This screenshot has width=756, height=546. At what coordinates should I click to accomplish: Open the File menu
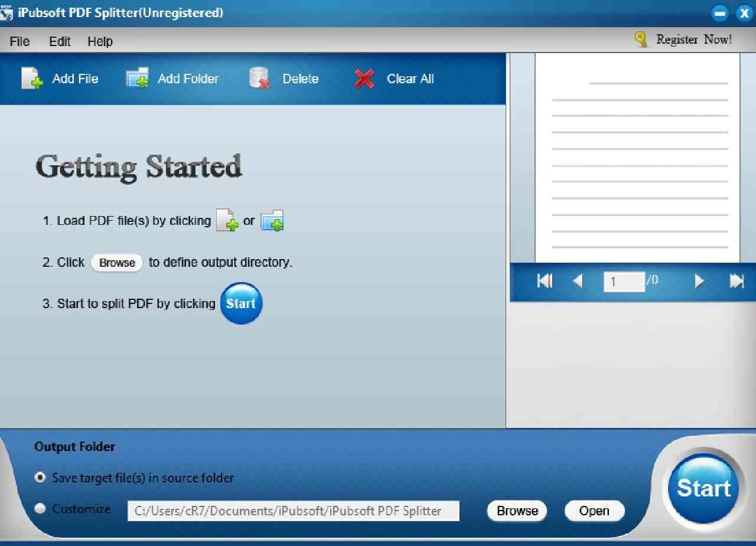tap(19, 41)
